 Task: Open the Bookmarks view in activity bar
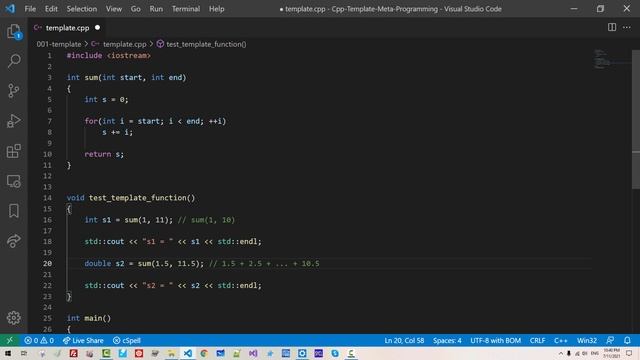pyautogui.click(x=13, y=211)
